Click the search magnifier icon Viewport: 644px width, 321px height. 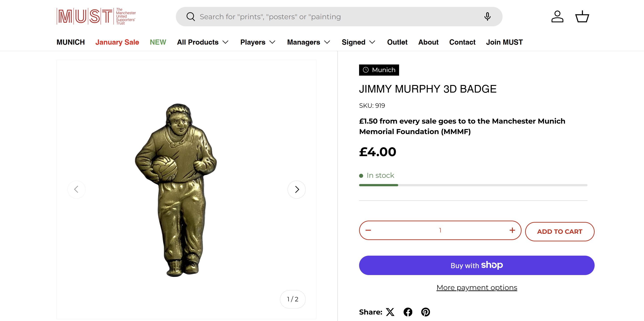point(191,17)
